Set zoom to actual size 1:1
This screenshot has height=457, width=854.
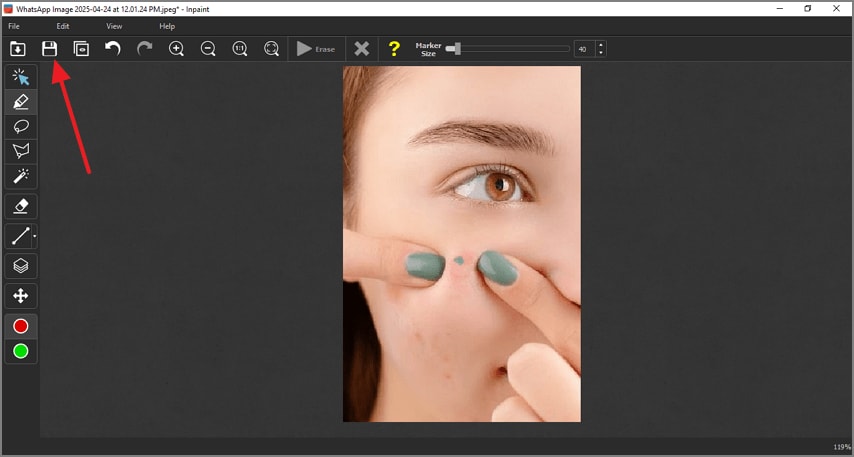240,49
